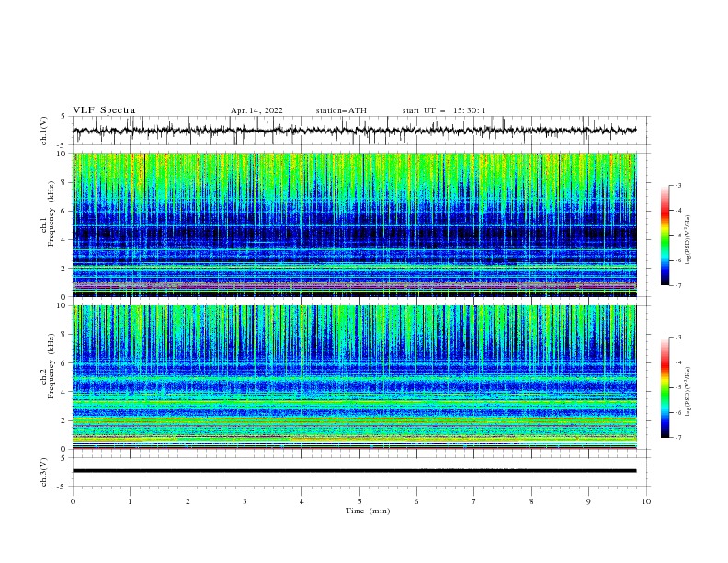The width and height of the screenshot is (728, 563).
Task: Click the ch.2 log(PSD) colorbar label
Action: click(x=688, y=392)
